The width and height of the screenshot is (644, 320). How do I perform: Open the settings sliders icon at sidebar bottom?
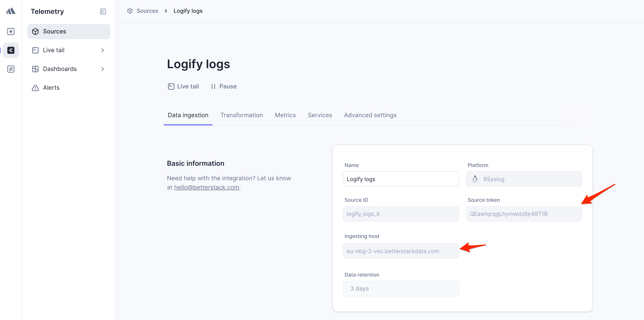pyautogui.click(x=11, y=69)
